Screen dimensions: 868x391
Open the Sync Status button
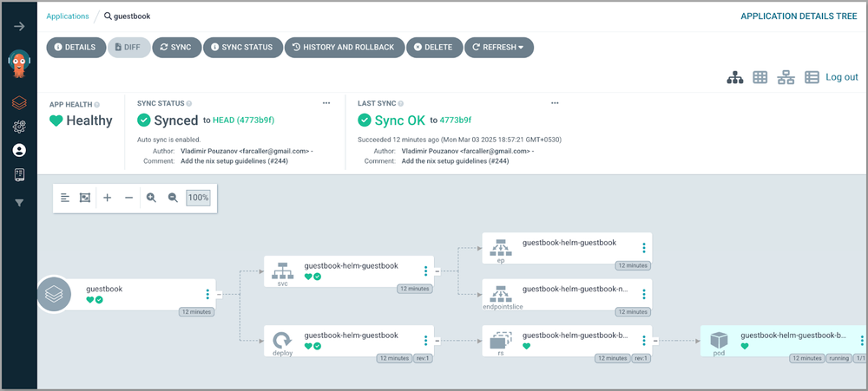click(x=243, y=48)
